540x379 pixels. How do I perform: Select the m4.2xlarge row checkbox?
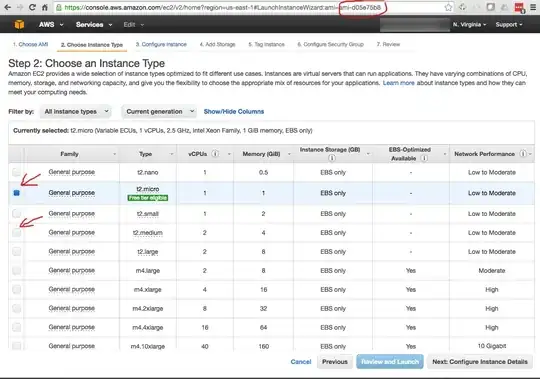pyautogui.click(x=16, y=308)
